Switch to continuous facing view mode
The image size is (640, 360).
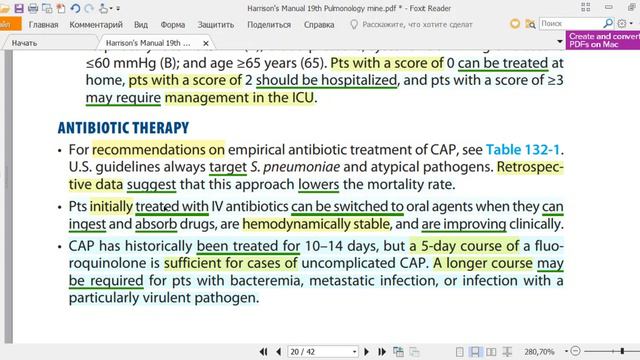507,351
